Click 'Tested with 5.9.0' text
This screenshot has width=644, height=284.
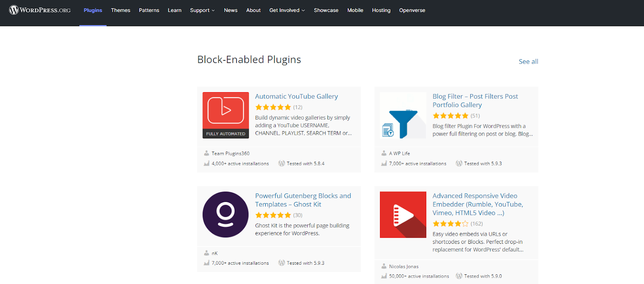(x=483, y=276)
